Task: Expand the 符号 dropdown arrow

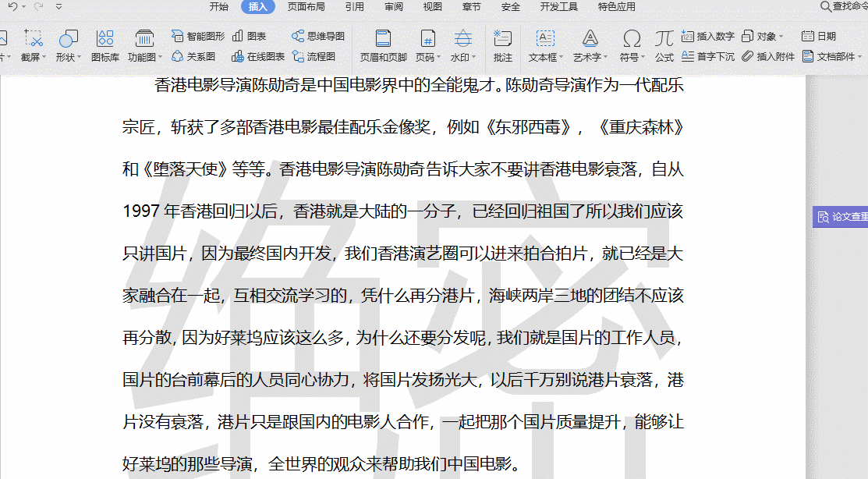Action: coord(643,57)
